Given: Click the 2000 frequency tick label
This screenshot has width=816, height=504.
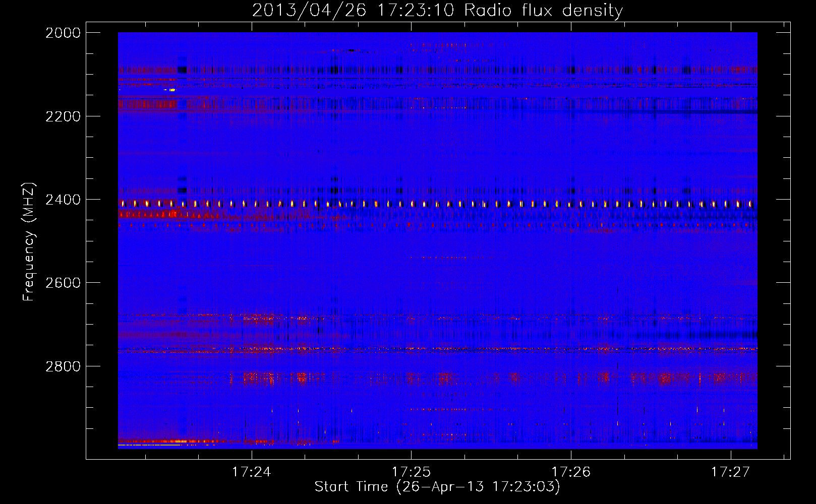Looking at the screenshot, I should pyautogui.click(x=63, y=33).
